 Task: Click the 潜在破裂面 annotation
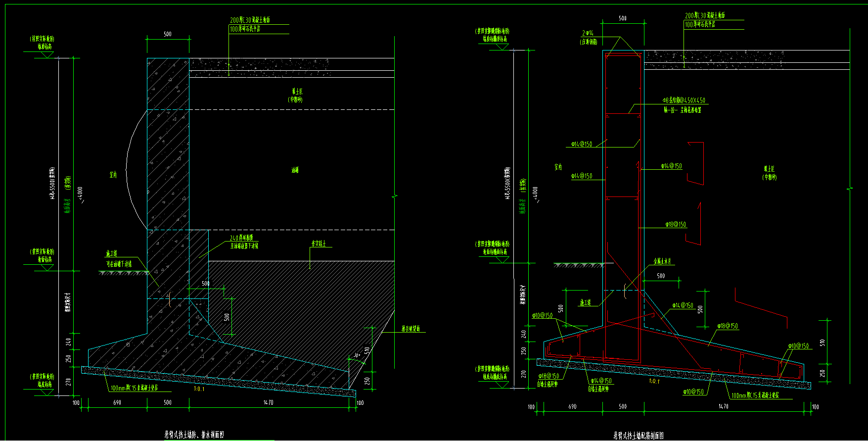click(411, 328)
